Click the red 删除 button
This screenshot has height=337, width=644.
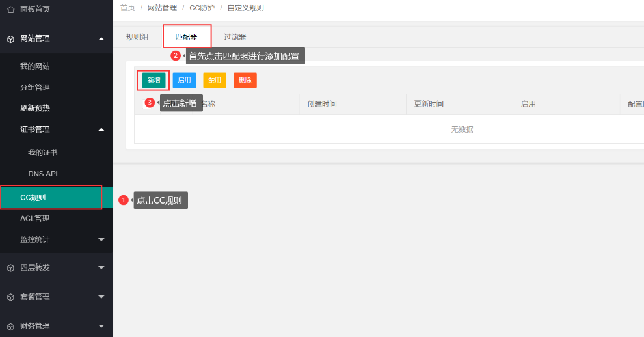pos(245,80)
